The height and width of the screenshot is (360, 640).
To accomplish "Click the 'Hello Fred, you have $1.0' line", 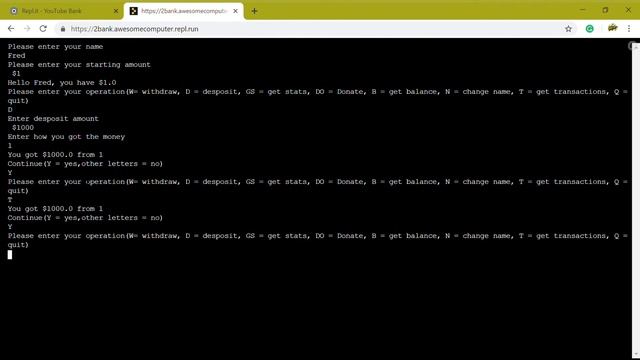I will [x=62, y=82].
